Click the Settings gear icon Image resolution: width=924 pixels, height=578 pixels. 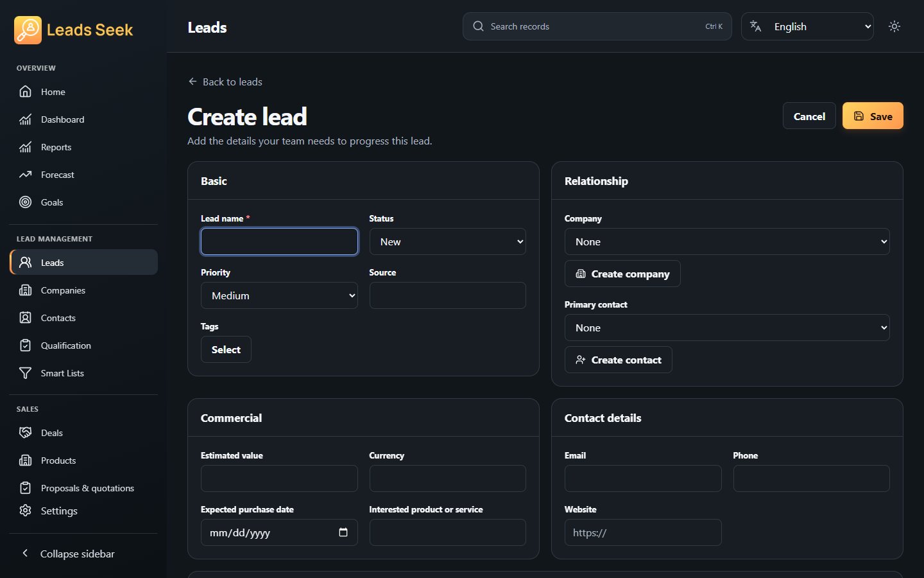tap(25, 511)
